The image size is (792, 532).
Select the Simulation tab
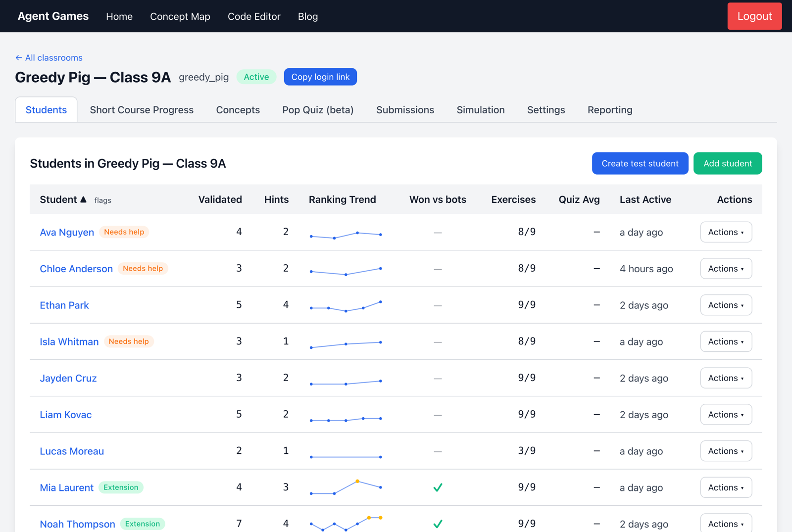[x=481, y=110]
